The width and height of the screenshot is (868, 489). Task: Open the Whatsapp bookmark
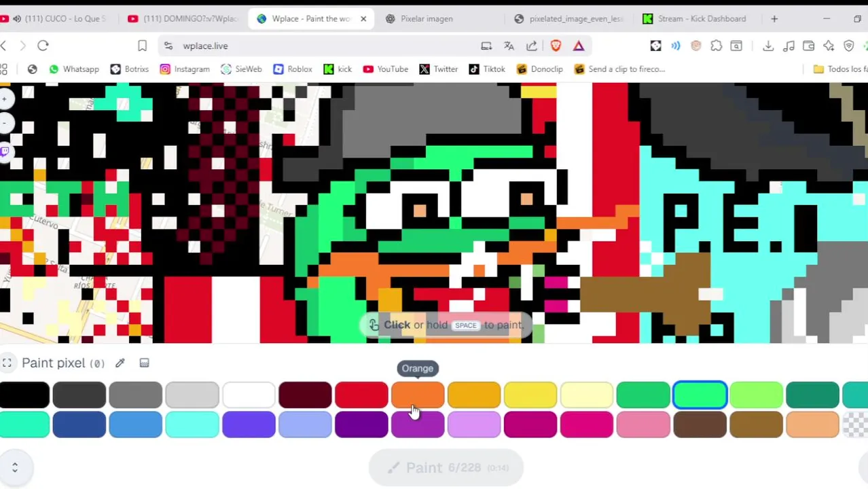click(x=74, y=69)
